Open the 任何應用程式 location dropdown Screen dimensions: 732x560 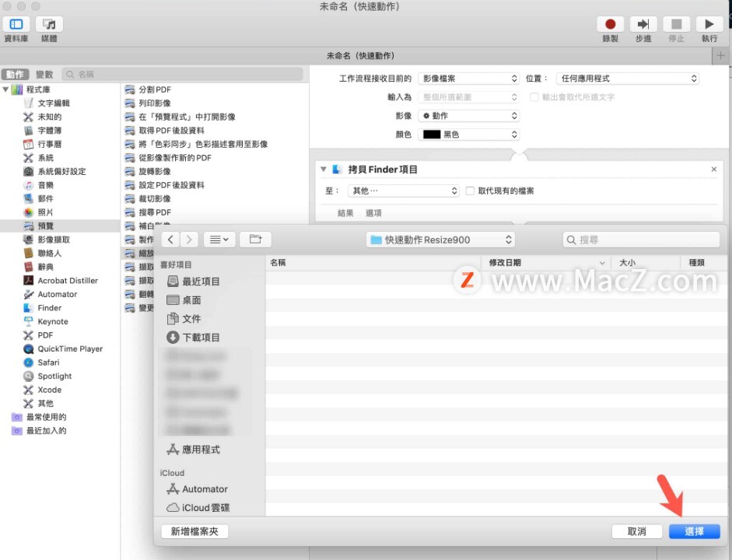628,79
